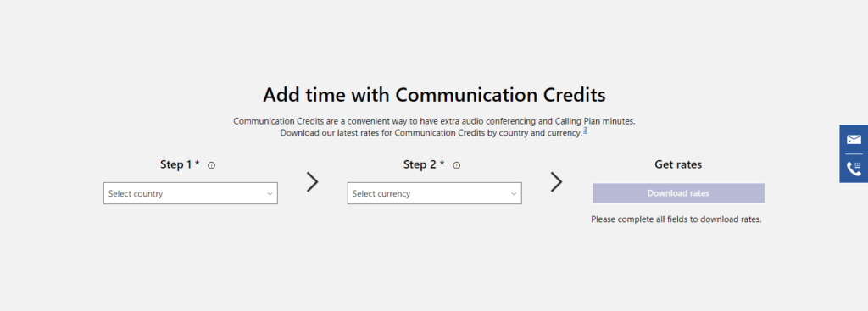
Task: Open the Select currency dropdown
Action: 435,194
